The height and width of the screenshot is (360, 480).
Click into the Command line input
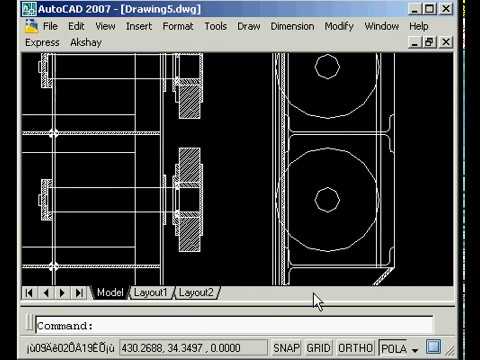click(x=234, y=325)
